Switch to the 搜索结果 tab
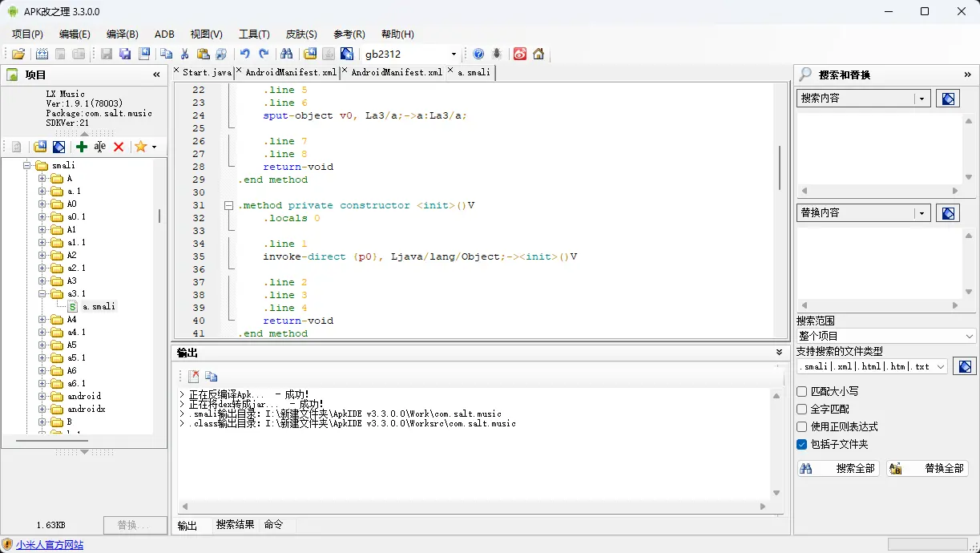Screen dimensions: 980x553 tap(235, 525)
